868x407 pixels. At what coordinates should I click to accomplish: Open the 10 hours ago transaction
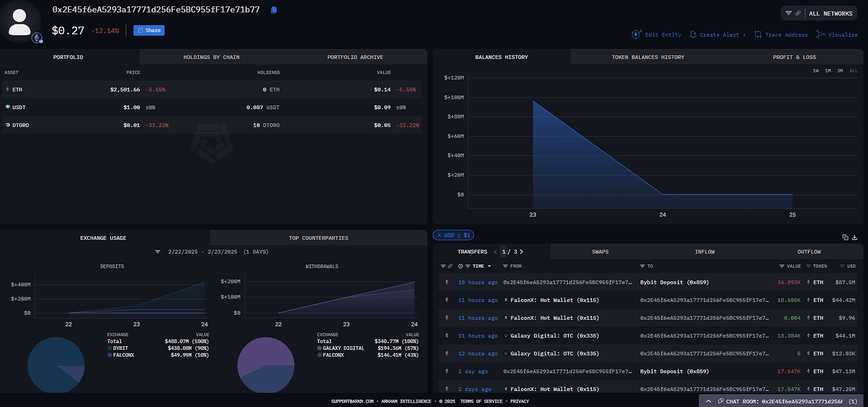point(477,282)
